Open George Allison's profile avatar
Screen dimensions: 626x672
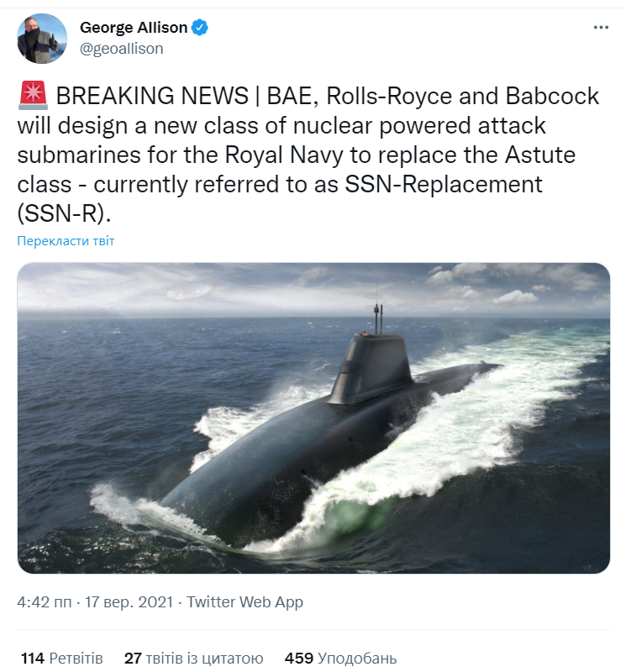42,39
